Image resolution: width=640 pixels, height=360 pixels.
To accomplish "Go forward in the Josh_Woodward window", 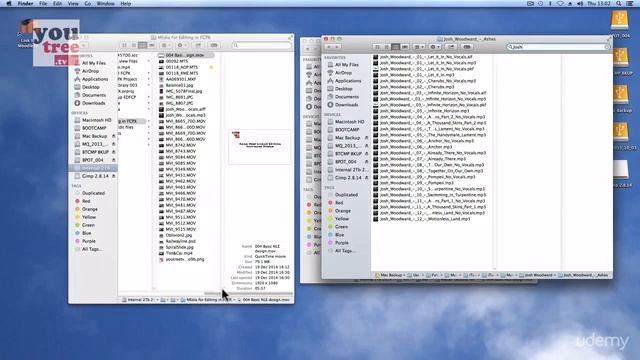I will [337, 47].
